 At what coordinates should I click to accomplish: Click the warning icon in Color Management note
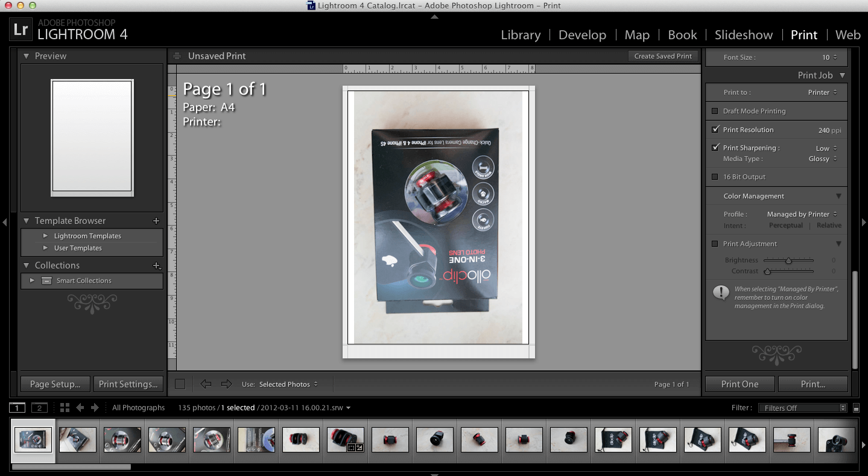point(720,293)
